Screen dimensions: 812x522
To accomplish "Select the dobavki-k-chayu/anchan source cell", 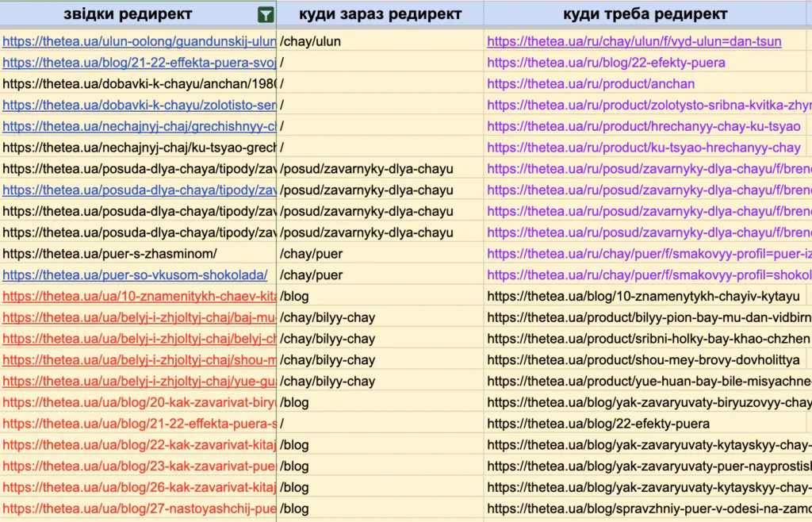I will click(138, 84).
